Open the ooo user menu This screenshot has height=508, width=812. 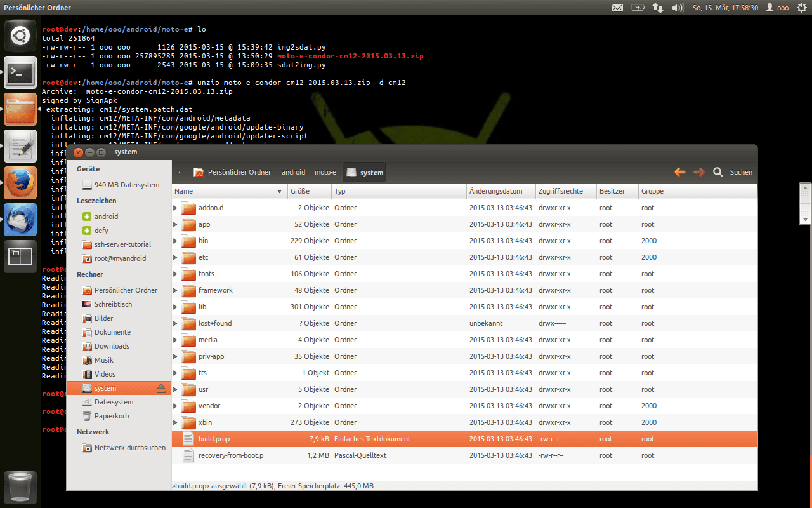[778, 8]
